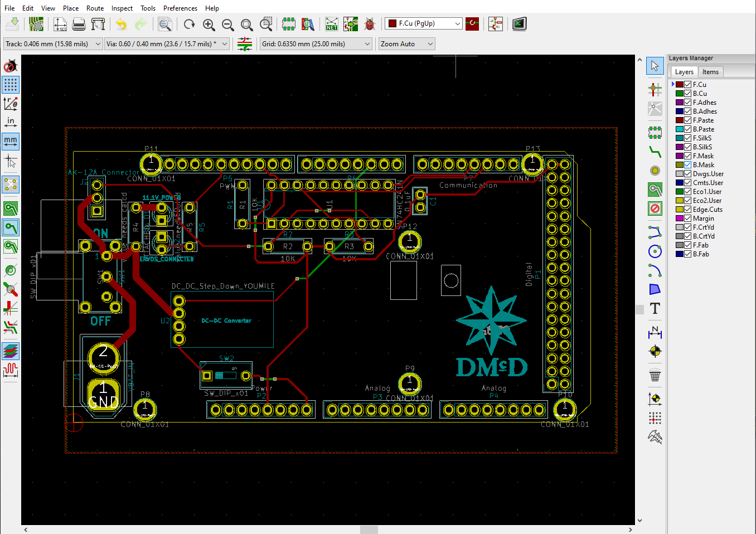Open the Inspect menu
This screenshot has width=756, height=534.
[x=122, y=8]
